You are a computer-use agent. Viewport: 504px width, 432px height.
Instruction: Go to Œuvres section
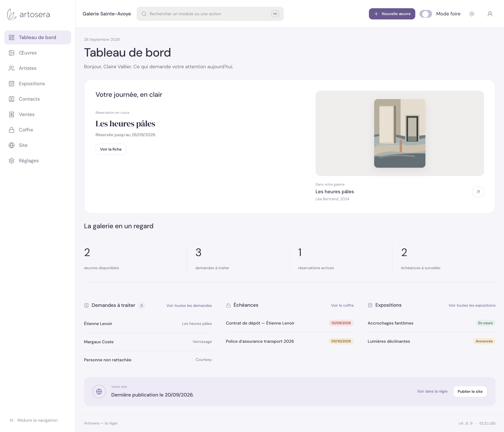click(38, 53)
